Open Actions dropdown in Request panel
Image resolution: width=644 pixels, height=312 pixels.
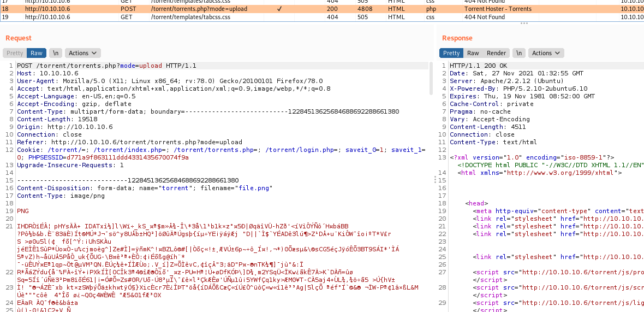pyautogui.click(x=82, y=53)
